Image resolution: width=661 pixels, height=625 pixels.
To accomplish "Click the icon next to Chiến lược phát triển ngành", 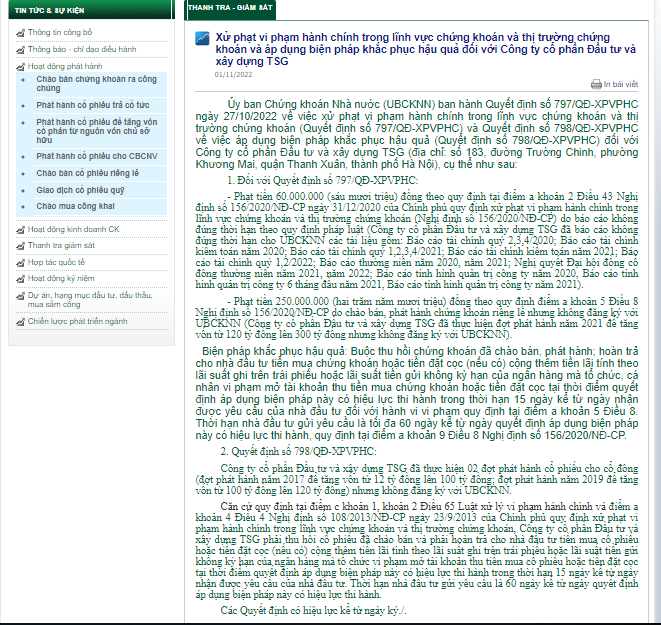I will 20,321.
